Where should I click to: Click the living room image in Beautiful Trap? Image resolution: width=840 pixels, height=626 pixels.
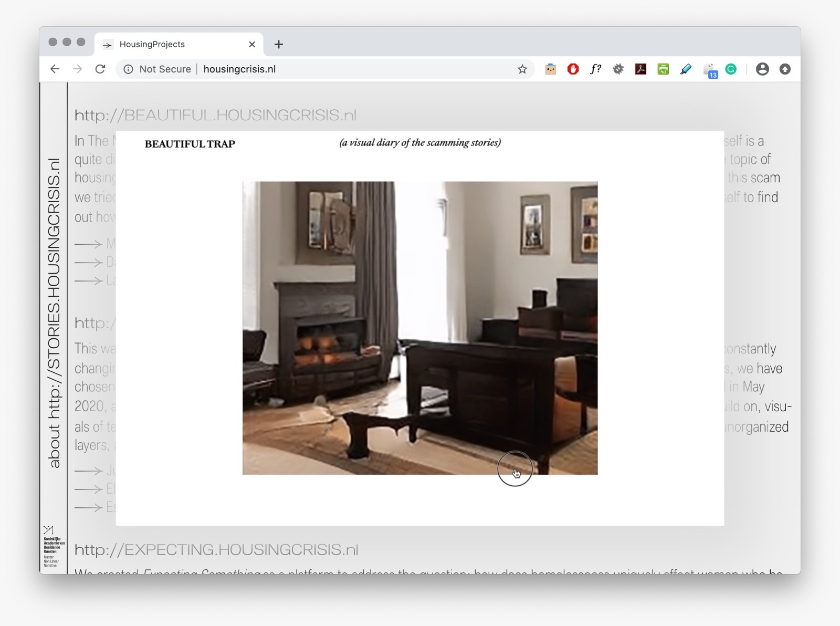coord(419,328)
